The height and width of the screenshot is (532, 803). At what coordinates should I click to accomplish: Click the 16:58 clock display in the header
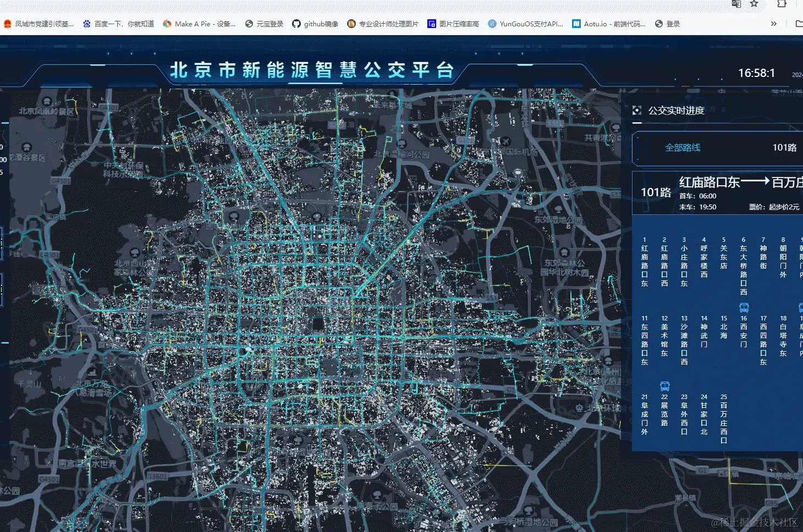point(756,72)
